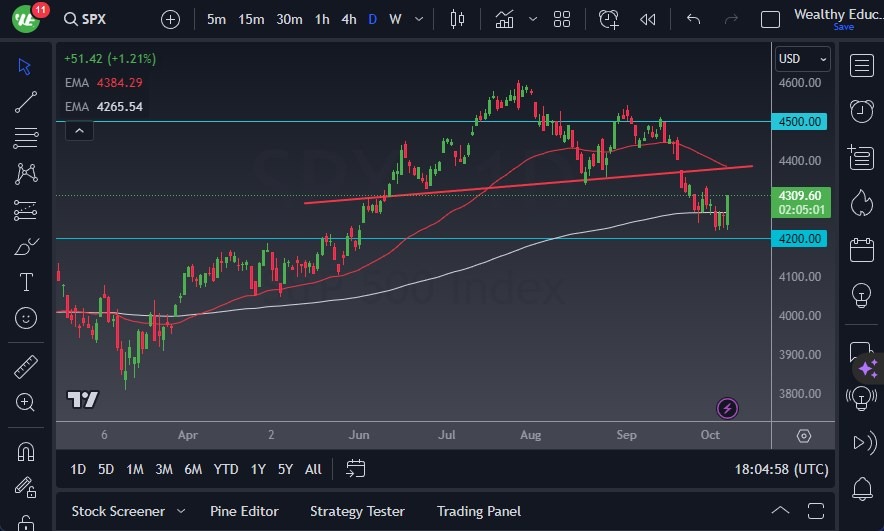
Task: Select the trend line drawing tool
Action: tap(26, 101)
